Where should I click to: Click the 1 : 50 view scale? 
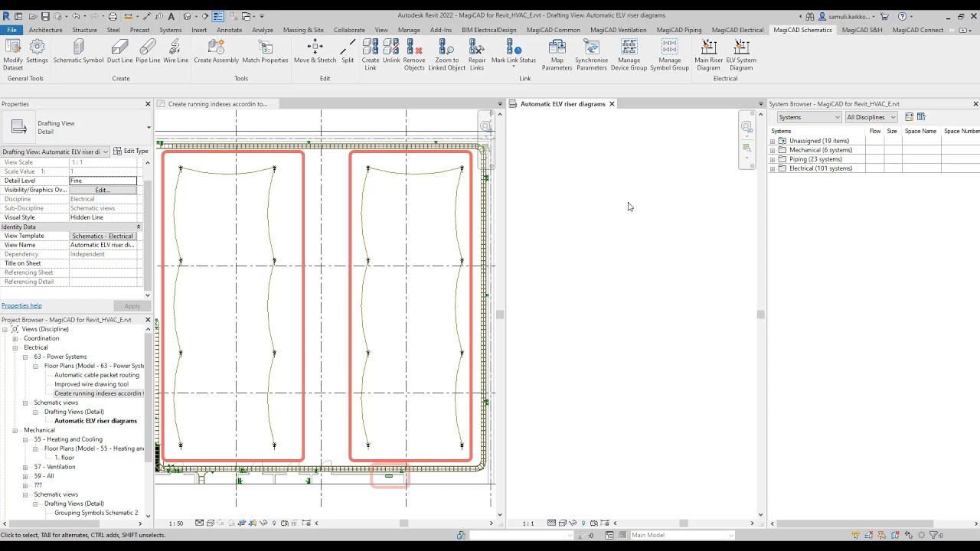(176, 523)
